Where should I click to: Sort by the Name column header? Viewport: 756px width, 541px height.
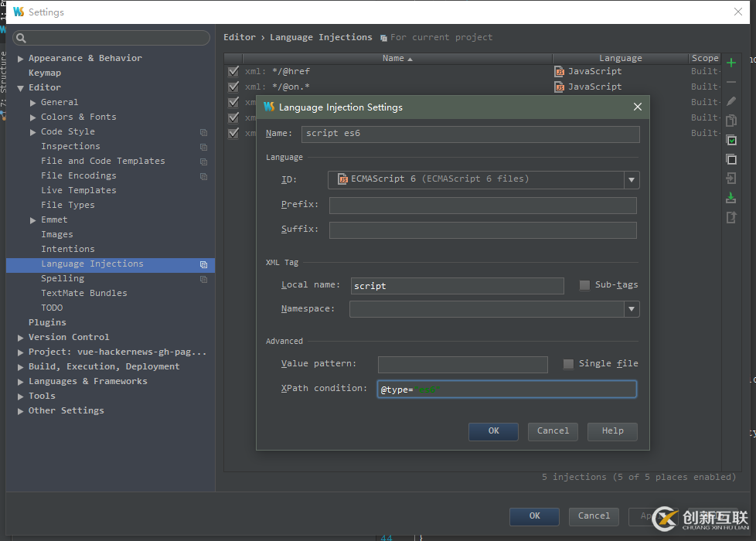click(397, 58)
